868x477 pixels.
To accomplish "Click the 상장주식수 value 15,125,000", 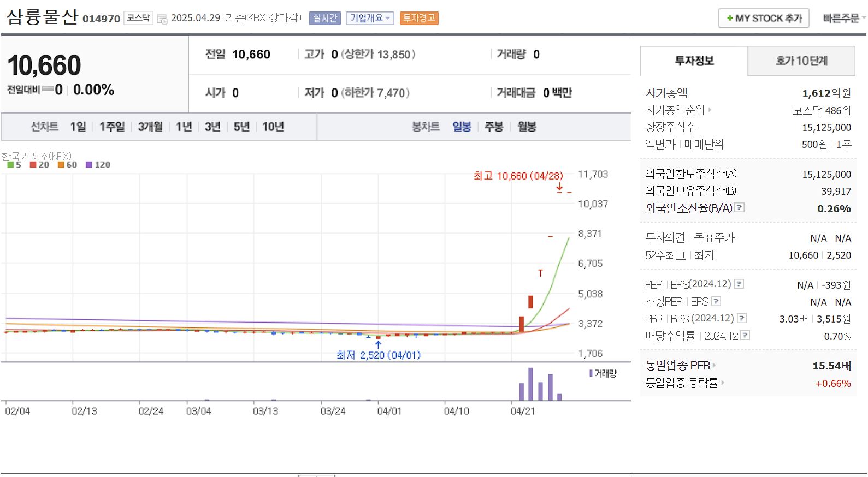I will coord(826,127).
